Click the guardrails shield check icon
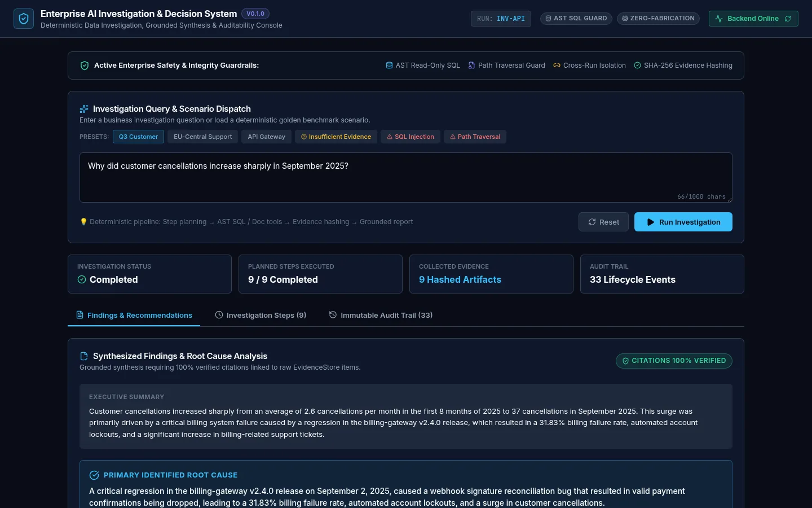 click(85, 65)
